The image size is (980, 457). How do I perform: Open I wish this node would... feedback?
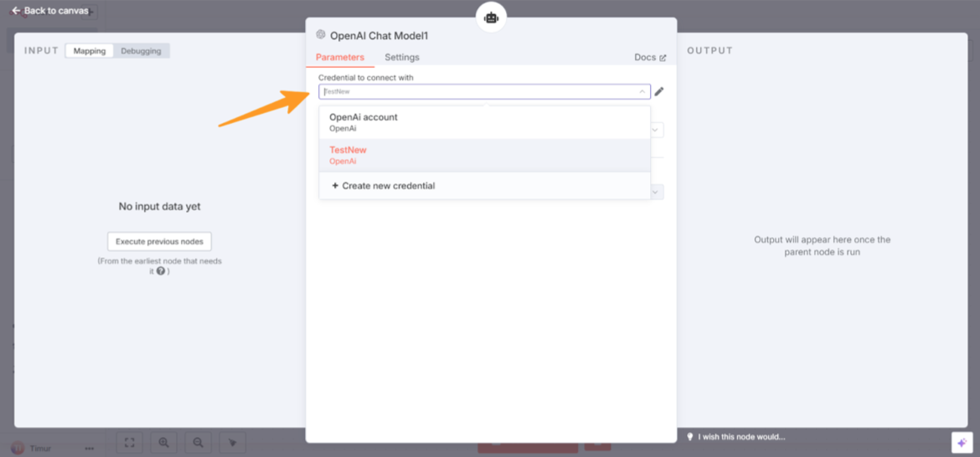741,437
